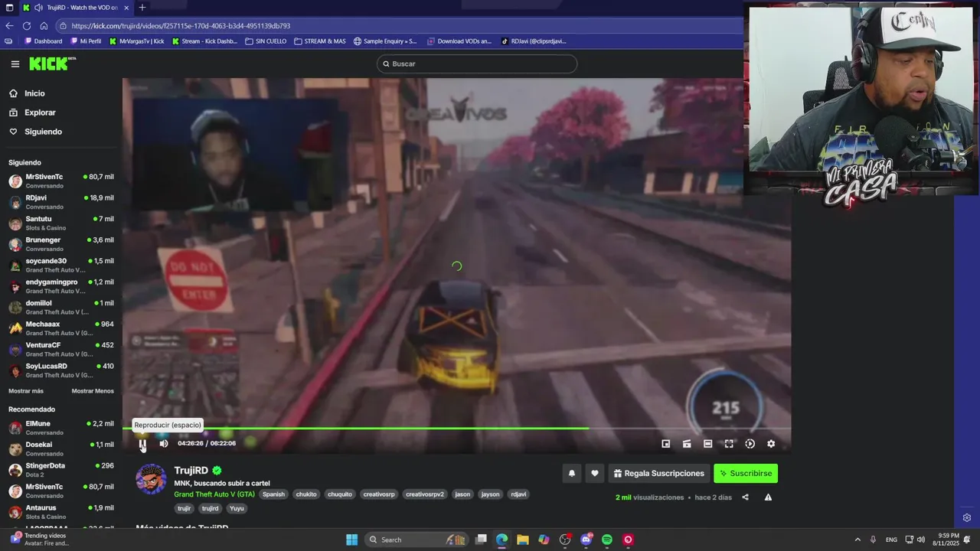980x551 pixels.
Task: Click the browser address bar URL
Action: tap(181, 26)
